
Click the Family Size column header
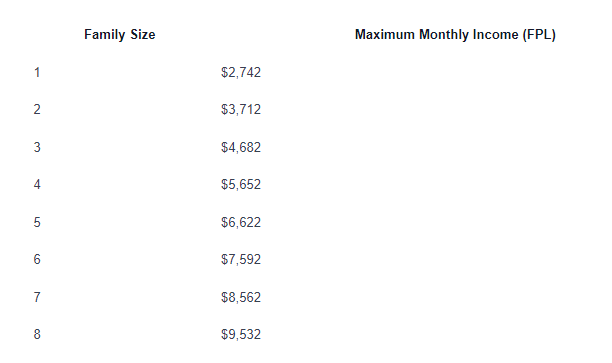point(119,35)
